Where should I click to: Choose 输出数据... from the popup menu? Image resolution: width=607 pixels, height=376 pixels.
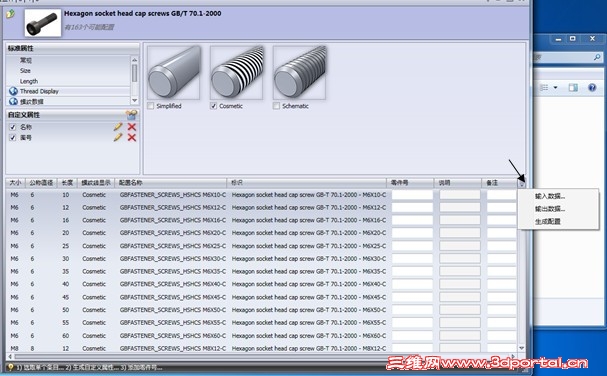(x=550, y=209)
